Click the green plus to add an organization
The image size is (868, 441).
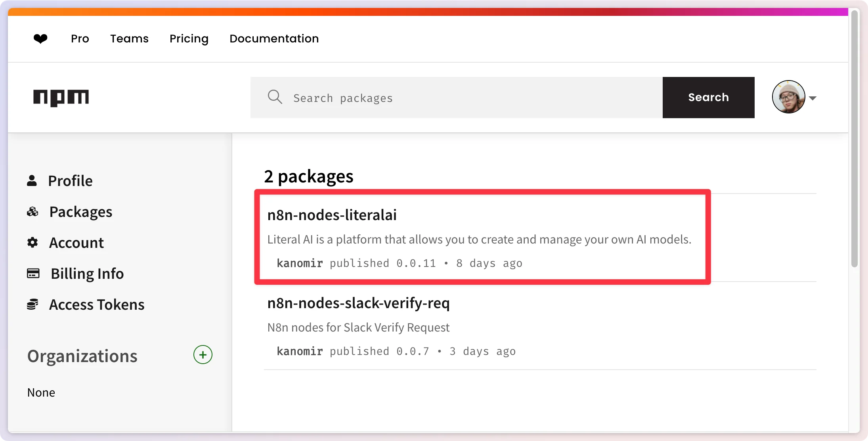[202, 355]
